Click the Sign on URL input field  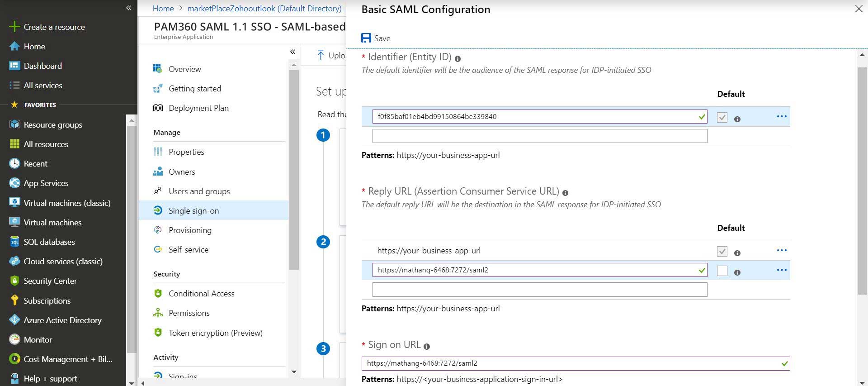pyautogui.click(x=570, y=363)
